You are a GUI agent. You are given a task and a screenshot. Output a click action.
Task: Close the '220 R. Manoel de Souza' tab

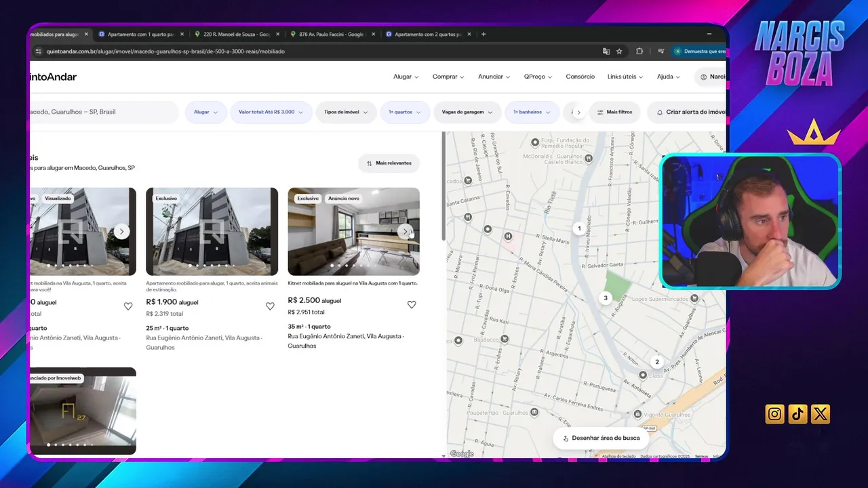(x=277, y=34)
